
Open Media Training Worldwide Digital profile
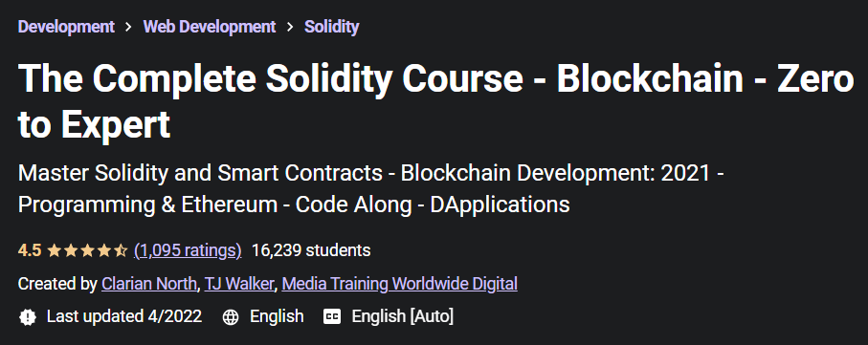[x=400, y=284]
